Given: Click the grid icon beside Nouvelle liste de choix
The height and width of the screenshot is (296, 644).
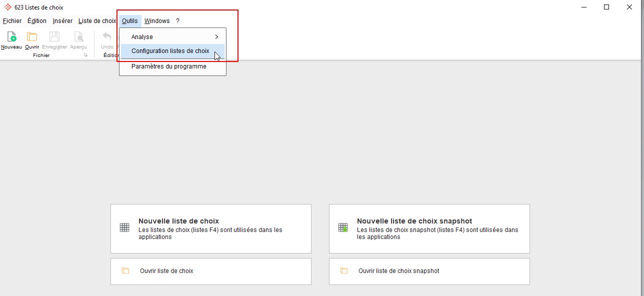Looking at the screenshot, I should pyautogui.click(x=124, y=227).
